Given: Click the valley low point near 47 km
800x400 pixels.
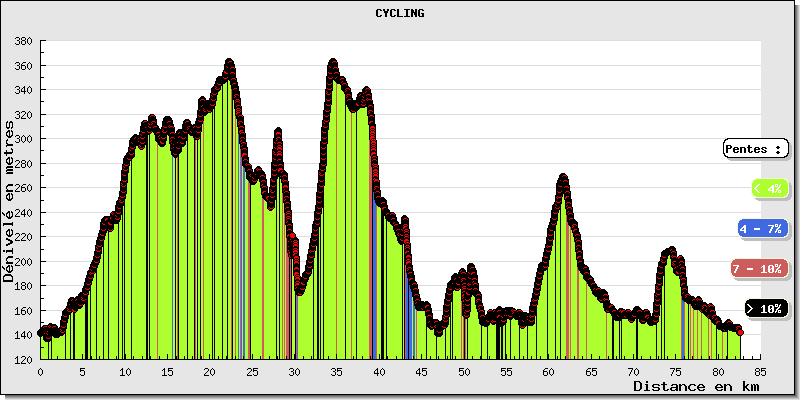Looking at the screenshot, I should 438,331.
